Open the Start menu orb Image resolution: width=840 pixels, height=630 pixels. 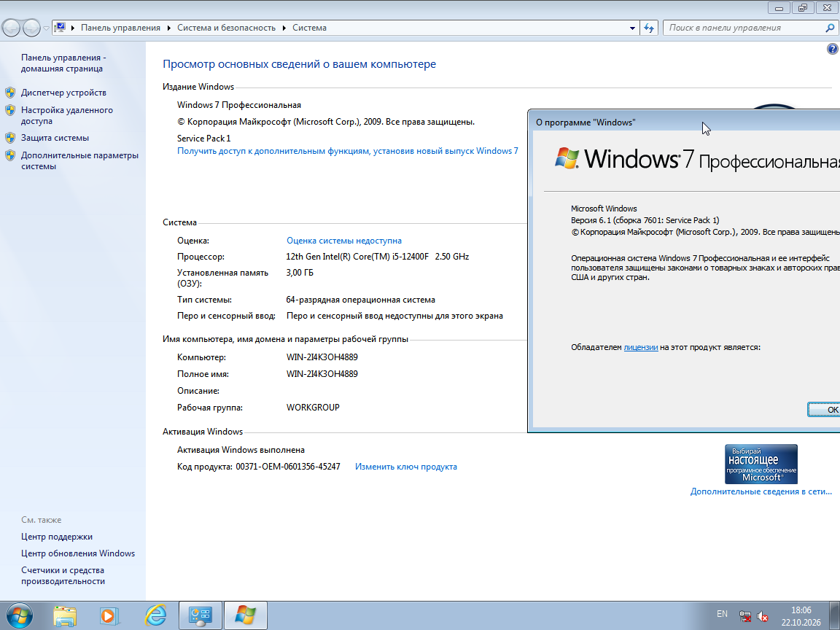click(x=19, y=615)
